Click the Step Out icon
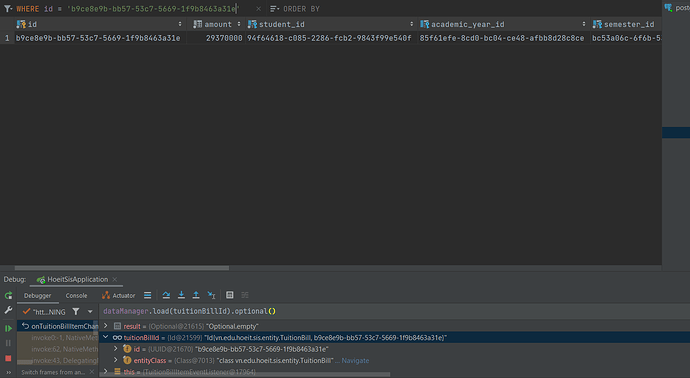 click(196, 295)
